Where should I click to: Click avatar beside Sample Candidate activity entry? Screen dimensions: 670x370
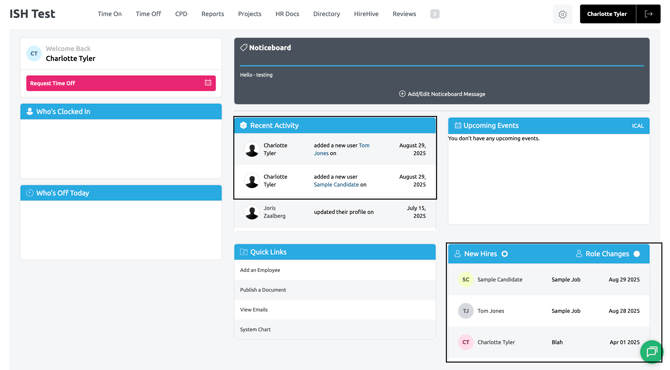tap(252, 181)
